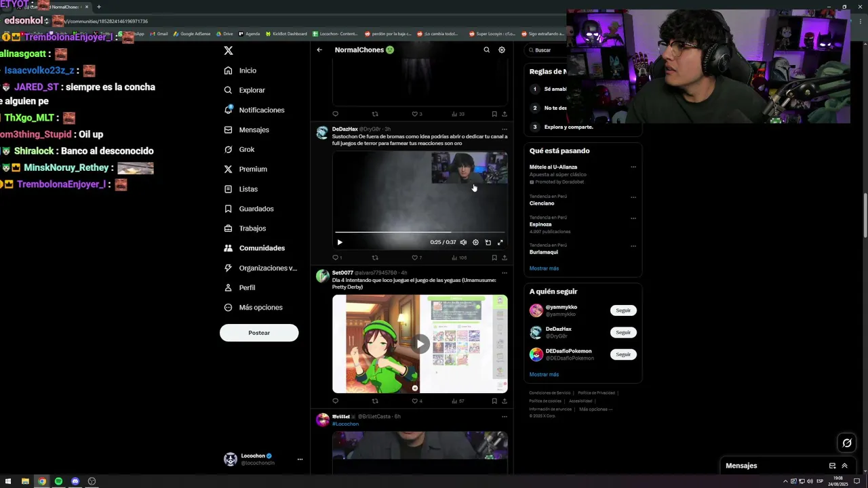Open account menu dots next to Locochon
This screenshot has width=868, height=488.
pyautogui.click(x=300, y=460)
